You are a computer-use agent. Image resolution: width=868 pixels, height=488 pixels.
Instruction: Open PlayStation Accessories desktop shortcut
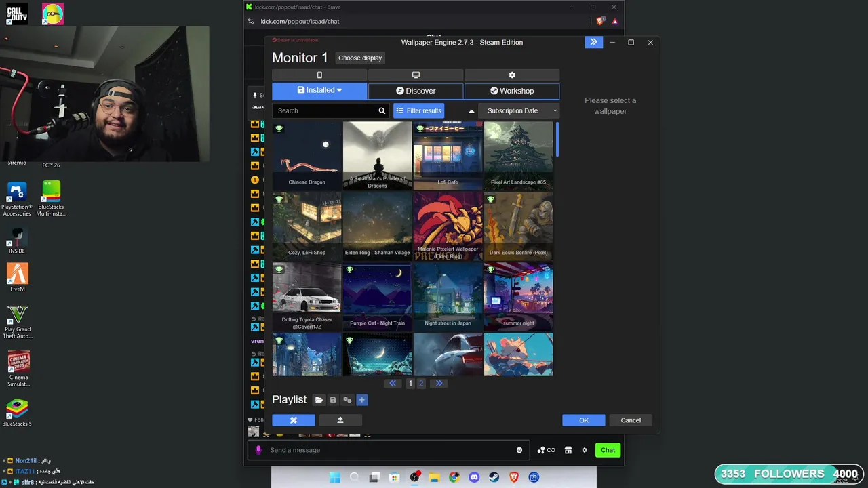pyautogui.click(x=17, y=199)
